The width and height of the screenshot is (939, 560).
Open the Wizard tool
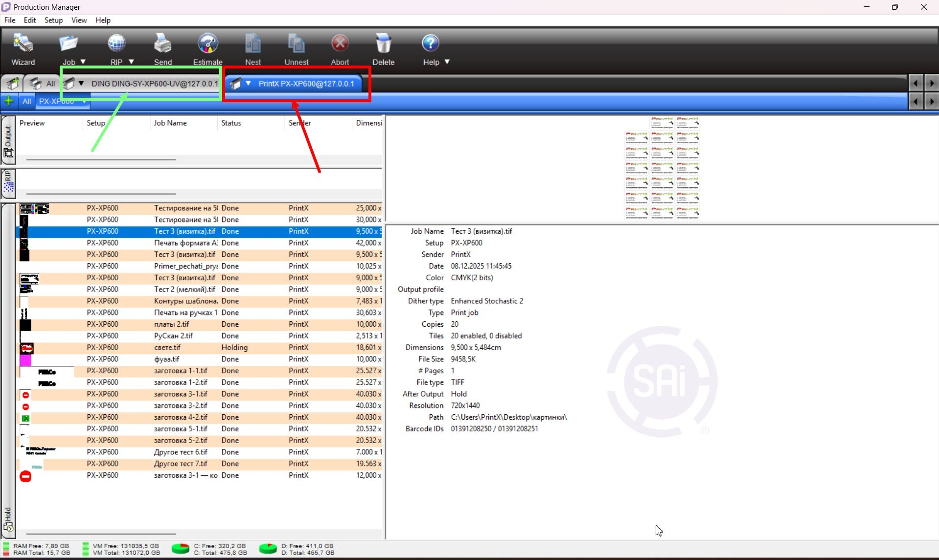pyautogui.click(x=23, y=48)
